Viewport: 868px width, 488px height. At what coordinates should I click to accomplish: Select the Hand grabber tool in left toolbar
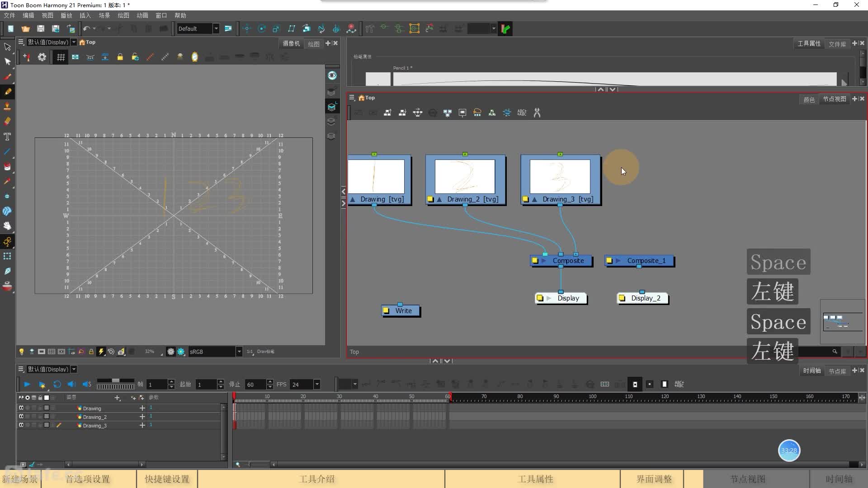click(x=7, y=226)
